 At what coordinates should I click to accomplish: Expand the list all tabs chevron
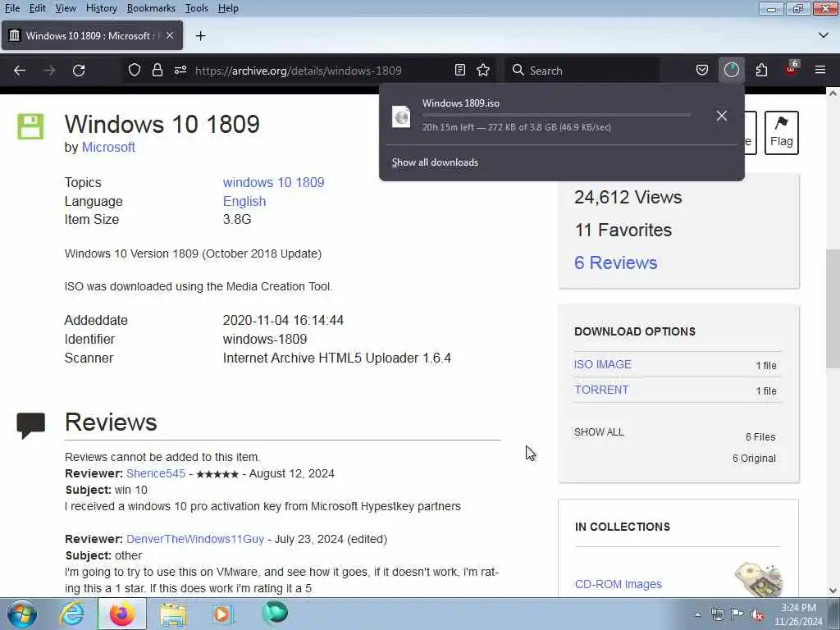click(824, 35)
